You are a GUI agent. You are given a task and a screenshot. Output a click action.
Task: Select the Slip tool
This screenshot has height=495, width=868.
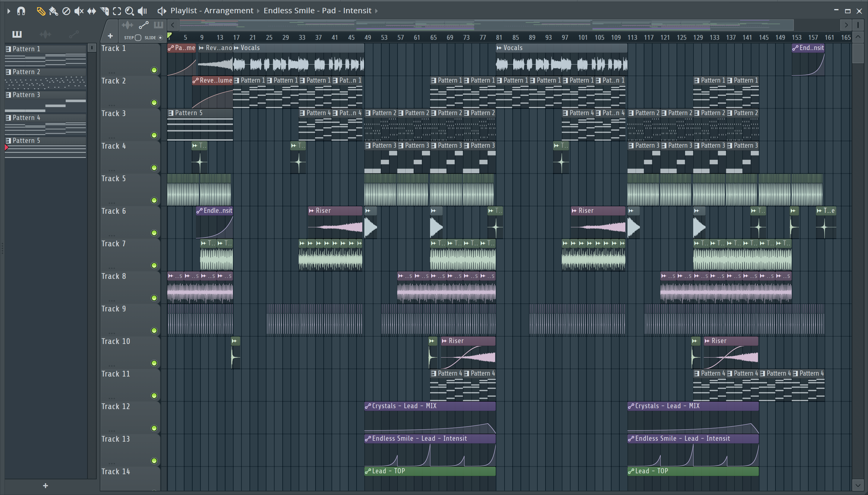tap(91, 11)
